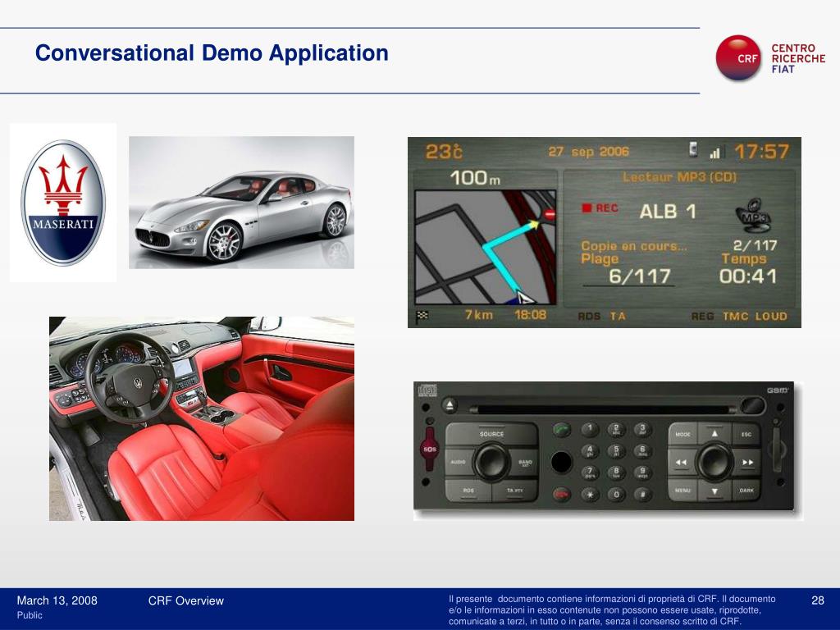Screen dimensions: 840x630
Task: Hit the red SOS button
Action: pos(430,449)
